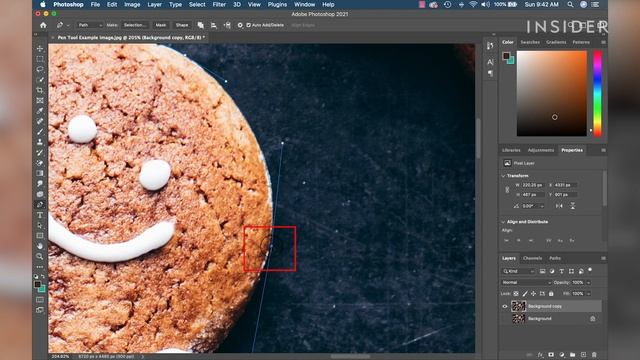Image resolution: width=640 pixels, height=360 pixels.
Task: Switch to the Libraries tab
Action: point(511,150)
